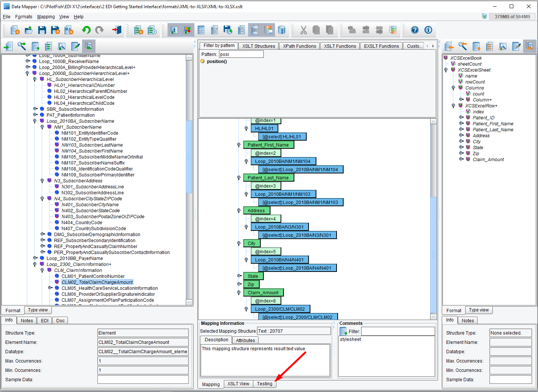Click the Pattern filter input field
Viewport: 538px width, 392px height.
click(241, 54)
